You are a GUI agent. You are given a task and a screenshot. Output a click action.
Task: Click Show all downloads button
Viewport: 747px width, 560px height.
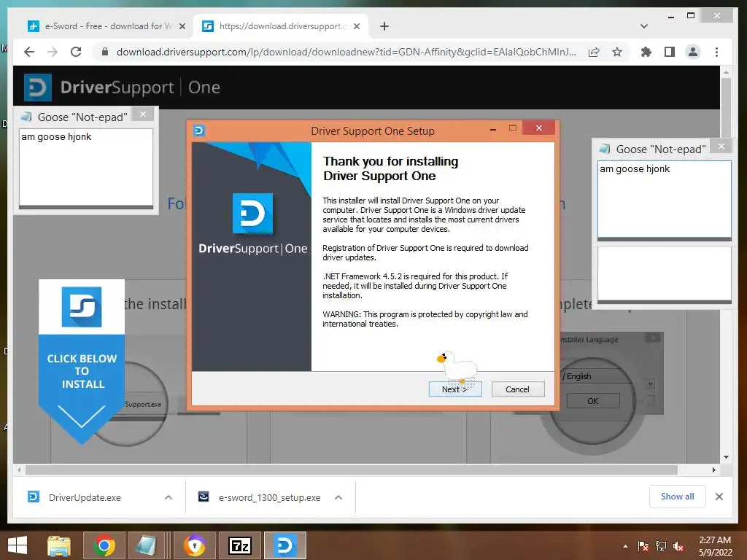pos(677,497)
